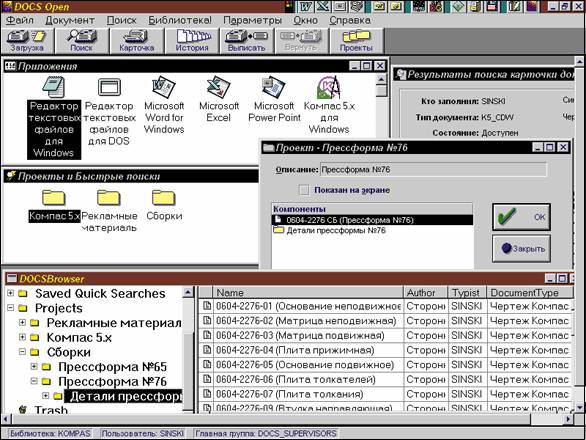Select row 0604-2276-06 (Плита толкателей)
Screen dimensions: 586x440
click(x=385, y=379)
